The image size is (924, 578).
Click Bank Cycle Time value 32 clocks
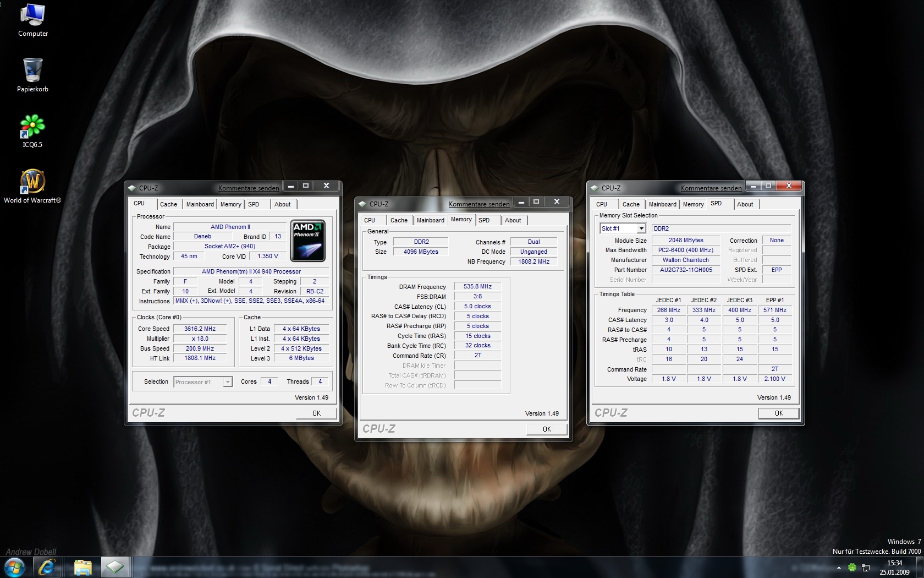point(477,346)
